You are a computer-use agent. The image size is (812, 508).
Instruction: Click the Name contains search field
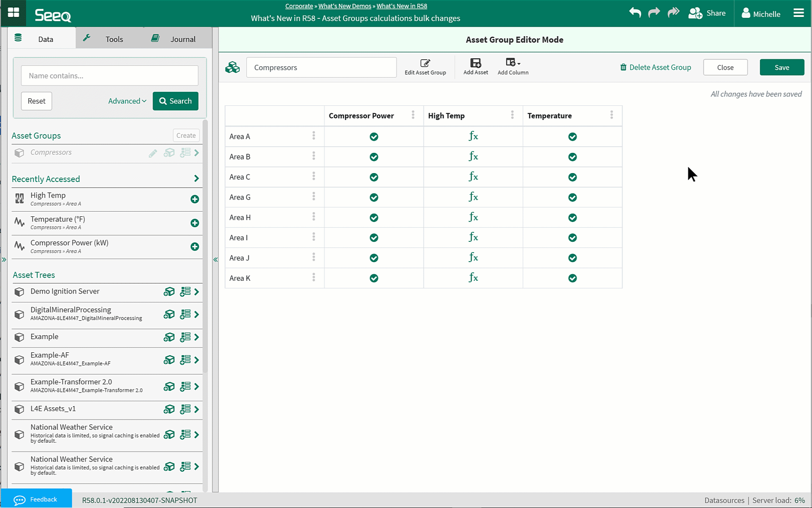(109, 76)
